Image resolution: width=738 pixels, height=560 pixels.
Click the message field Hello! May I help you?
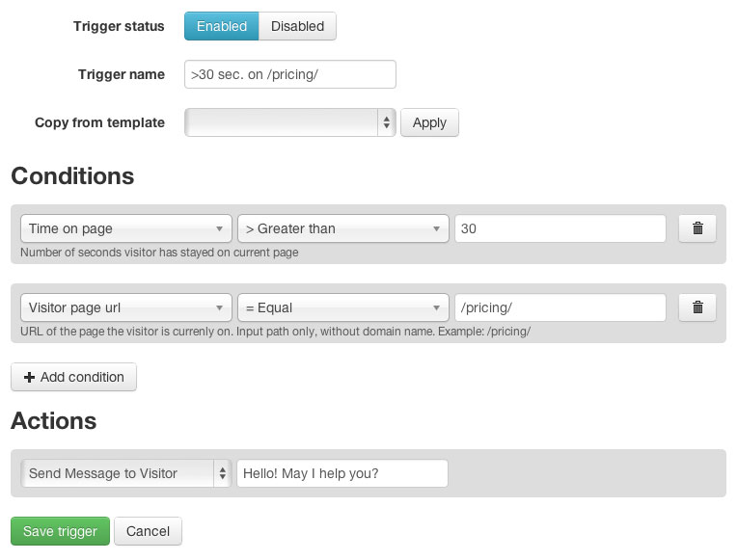(x=342, y=473)
